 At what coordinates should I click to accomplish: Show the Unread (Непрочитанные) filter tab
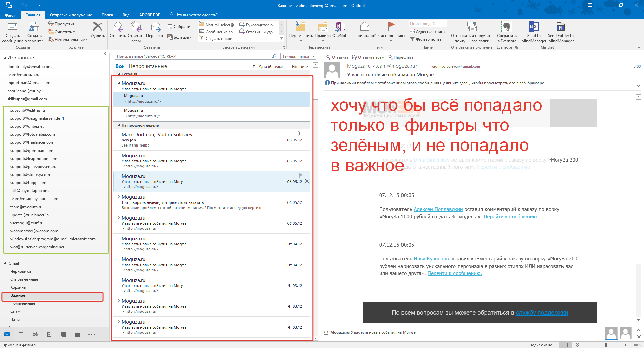[148, 66]
